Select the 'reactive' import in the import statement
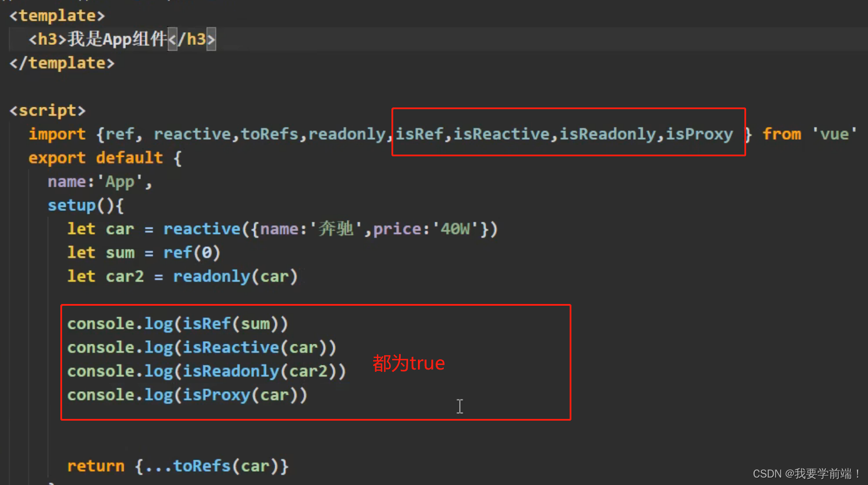 pyautogui.click(x=193, y=134)
